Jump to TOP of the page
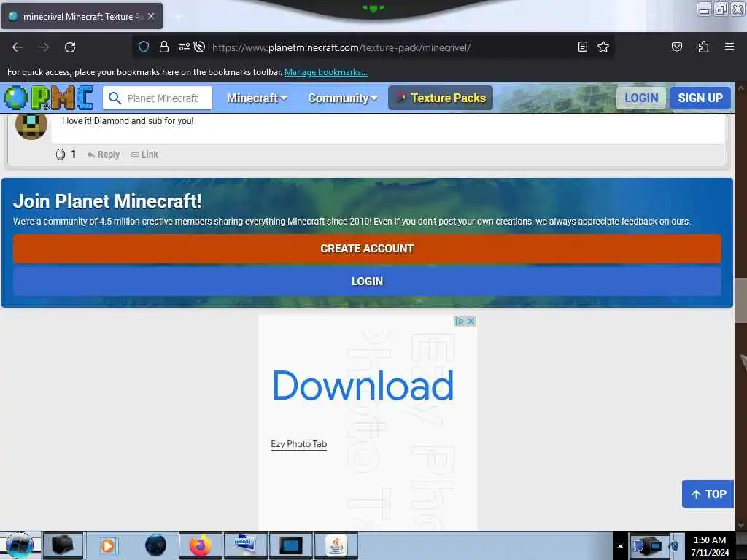The height and width of the screenshot is (560, 747). point(708,494)
